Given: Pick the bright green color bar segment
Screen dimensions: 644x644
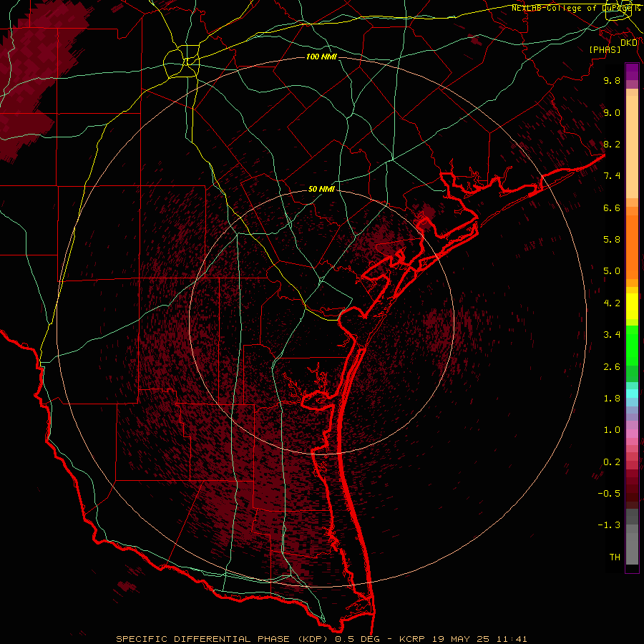Looking at the screenshot, I should coord(632,345).
